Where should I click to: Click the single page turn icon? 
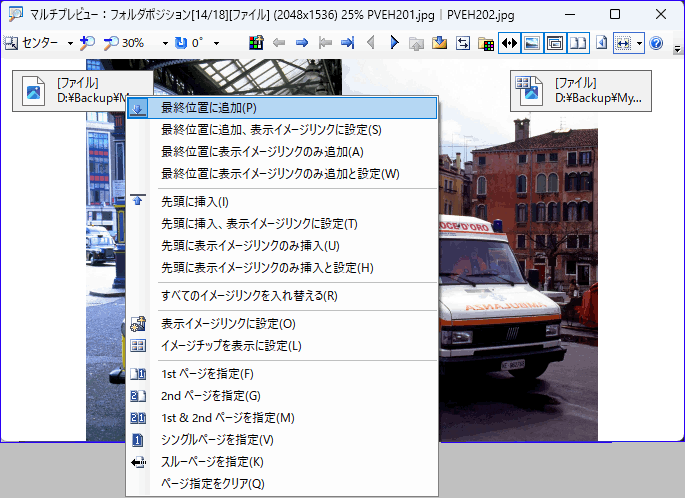point(602,43)
